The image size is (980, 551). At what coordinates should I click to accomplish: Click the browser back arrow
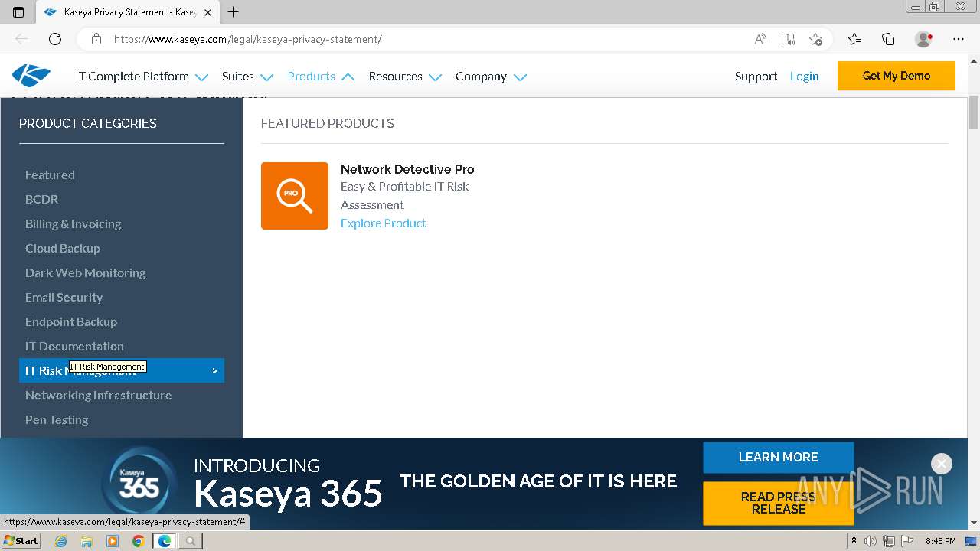[21, 39]
